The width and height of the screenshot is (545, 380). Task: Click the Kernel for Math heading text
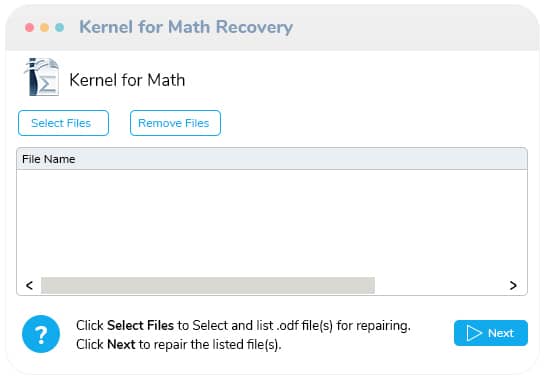pyautogui.click(x=127, y=80)
